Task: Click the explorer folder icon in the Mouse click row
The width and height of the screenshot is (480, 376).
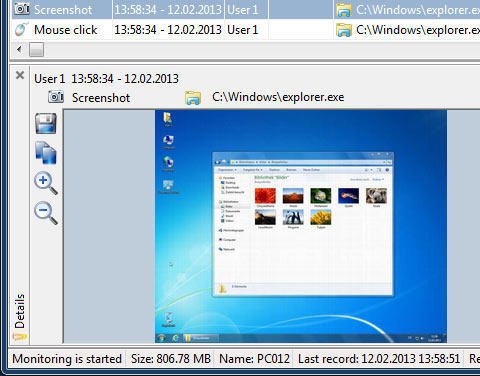Action: pyautogui.click(x=344, y=30)
